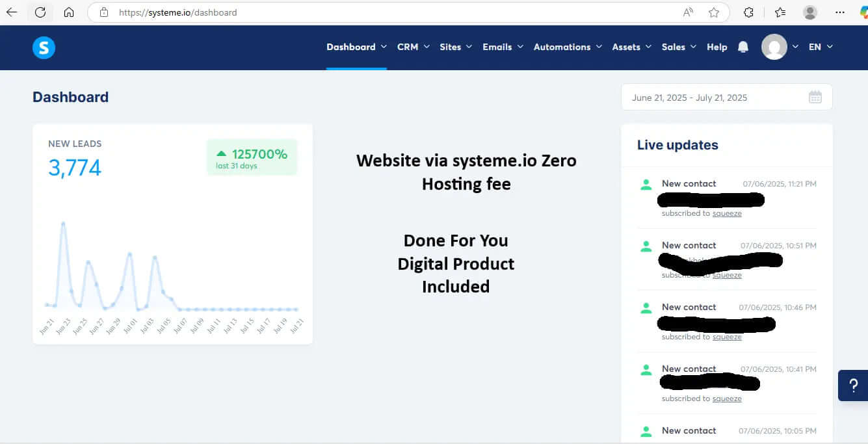868x444 pixels.
Task: Open the blue help question mark button
Action: tap(852, 385)
